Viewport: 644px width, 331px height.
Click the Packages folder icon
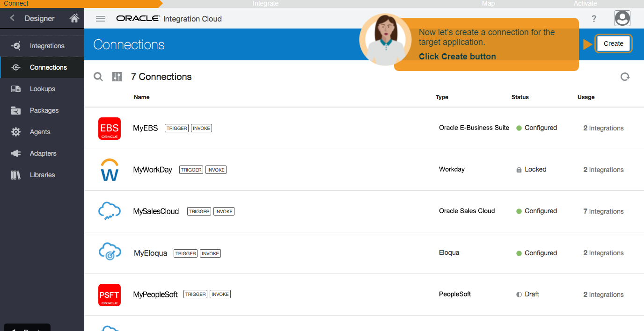pyautogui.click(x=16, y=110)
